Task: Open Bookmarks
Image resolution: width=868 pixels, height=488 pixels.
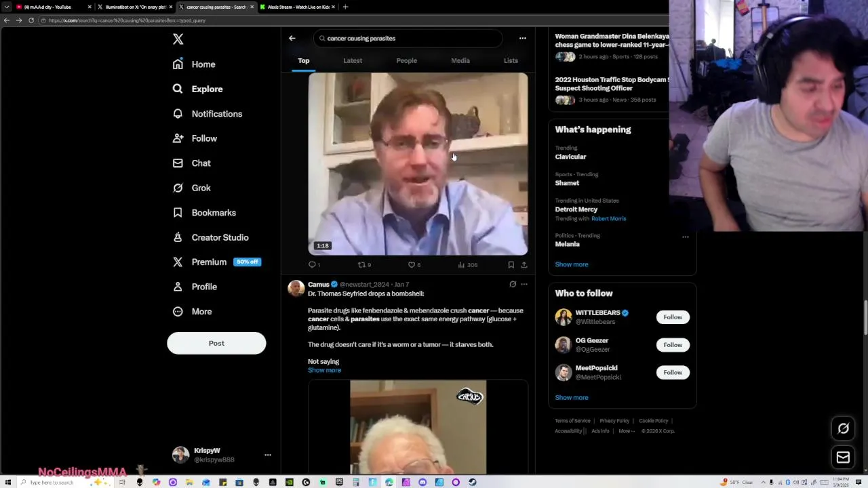Action: 204,213
